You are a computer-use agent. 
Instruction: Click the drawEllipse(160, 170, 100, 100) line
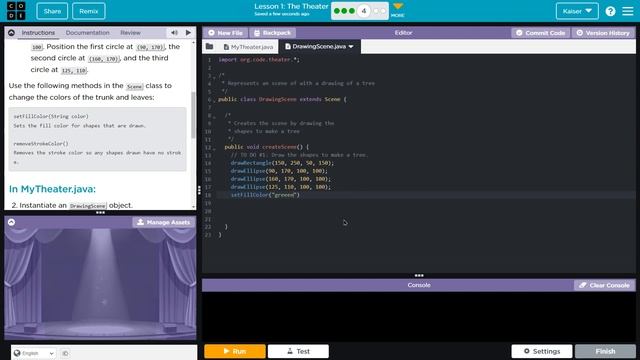pyautogui.click(x=280, y=179)
